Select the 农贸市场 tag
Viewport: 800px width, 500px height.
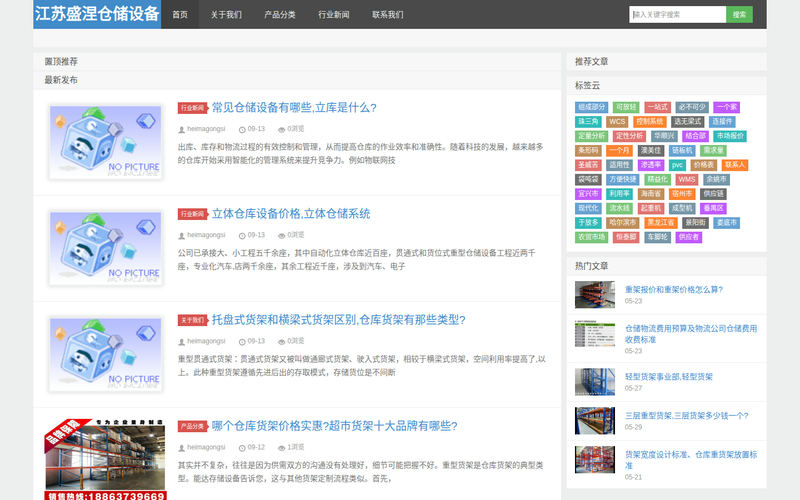click(591, 237)
